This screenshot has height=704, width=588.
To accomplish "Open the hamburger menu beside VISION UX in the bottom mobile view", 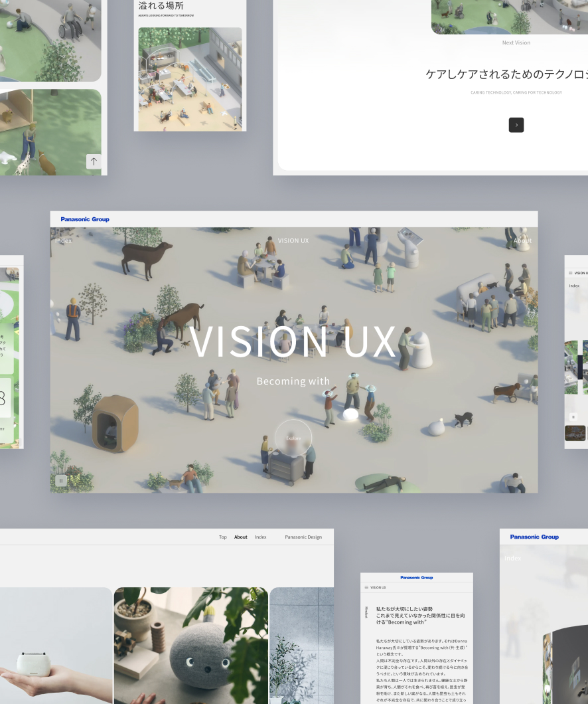I will pyautogui.click(x=366, y=588).
